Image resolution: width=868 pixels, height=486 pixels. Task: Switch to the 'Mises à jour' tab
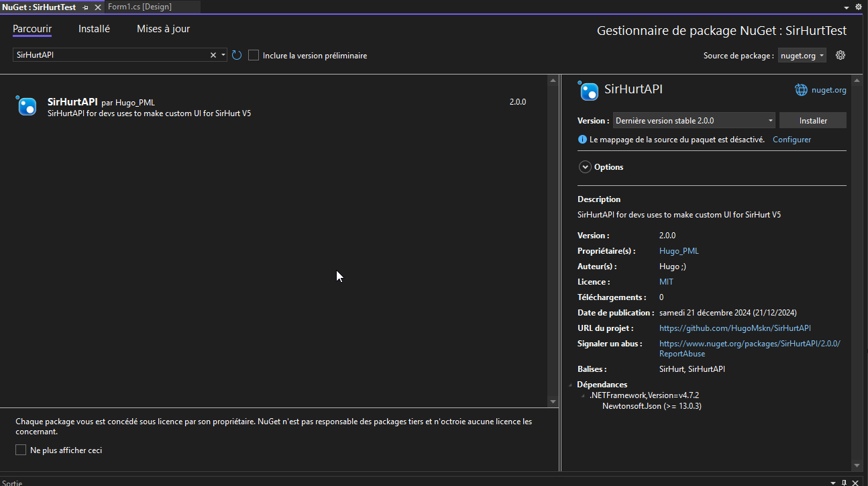[163, 29]
